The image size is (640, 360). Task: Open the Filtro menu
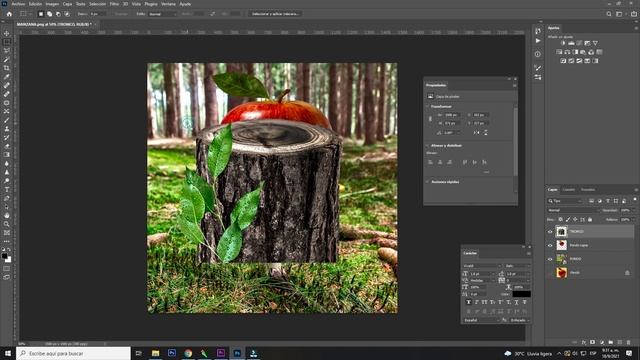click(x=114, y=4)
